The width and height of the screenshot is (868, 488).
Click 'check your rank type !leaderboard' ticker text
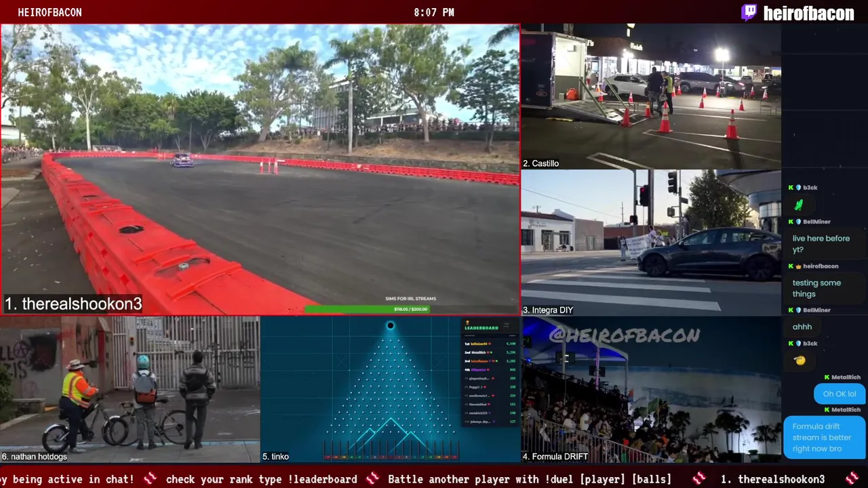point(261,479)
